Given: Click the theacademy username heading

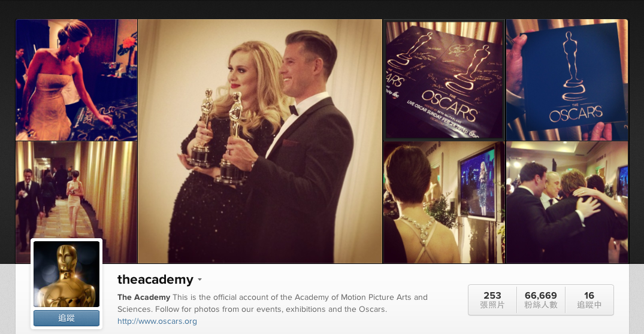Looking at the screenshot, I should pos(155,280).
